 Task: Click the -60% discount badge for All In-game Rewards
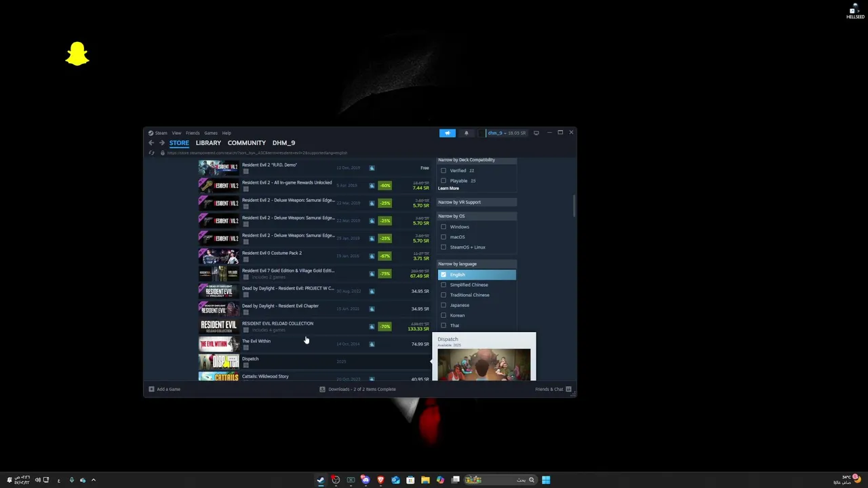click(x=385, y=186)
